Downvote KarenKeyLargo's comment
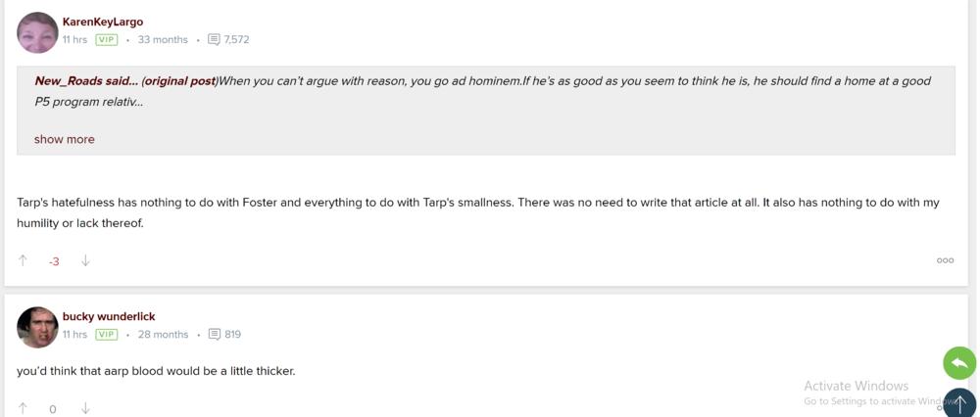The height and width of the screenshot is (417, 980). click(x=85, y=260)
